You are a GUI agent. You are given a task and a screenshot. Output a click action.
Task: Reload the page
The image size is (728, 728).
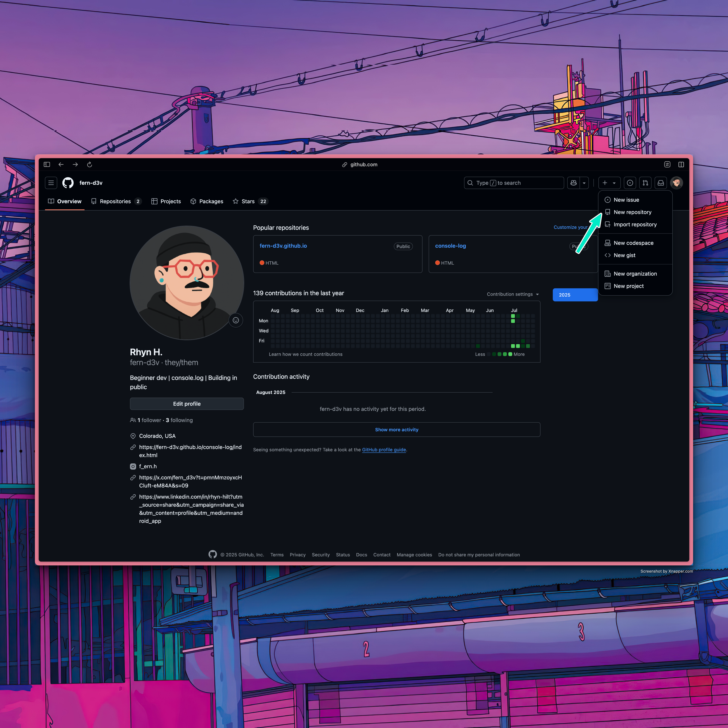(89, 164)
